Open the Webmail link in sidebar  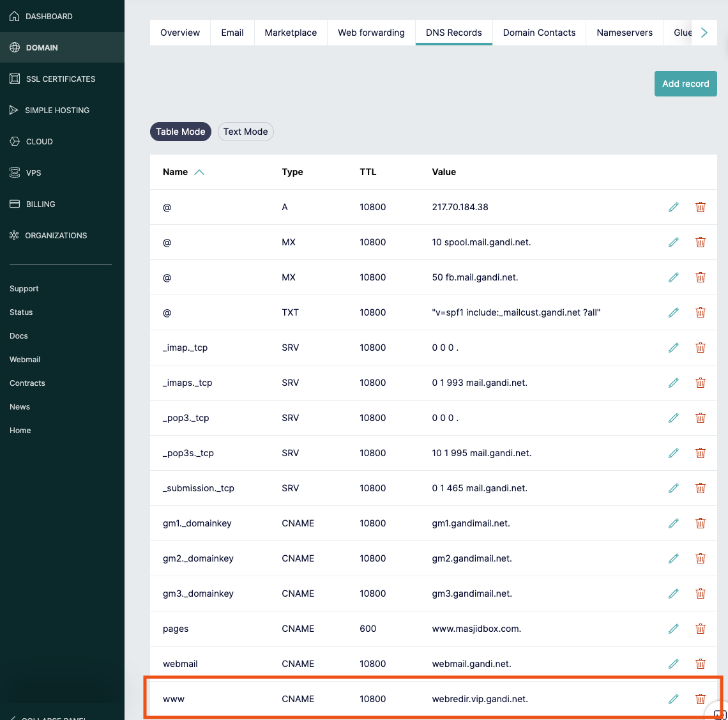[x=25, y=360]
